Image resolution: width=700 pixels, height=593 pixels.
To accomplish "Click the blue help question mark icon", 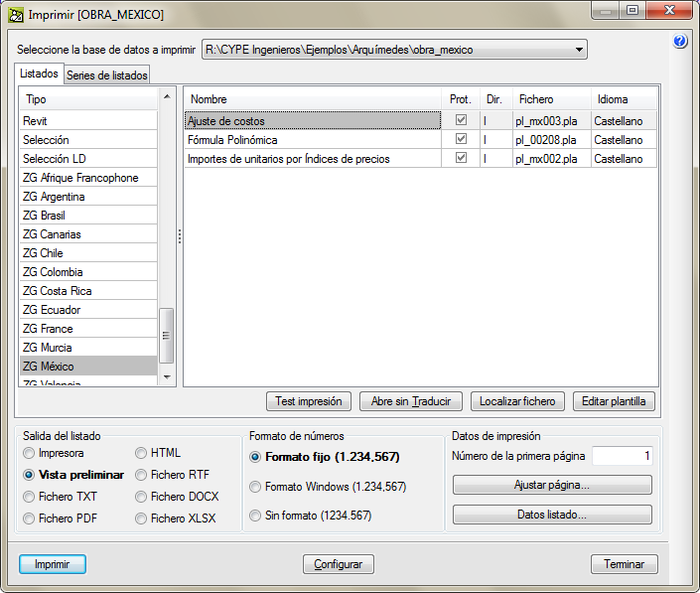I will (x=680, y=42).
